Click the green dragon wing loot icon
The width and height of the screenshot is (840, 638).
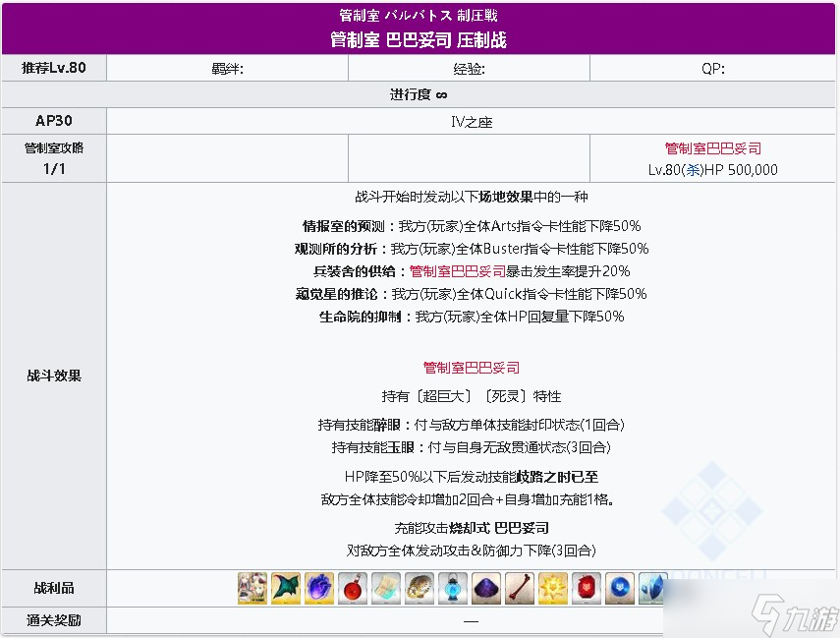click(x=286, y=588)
